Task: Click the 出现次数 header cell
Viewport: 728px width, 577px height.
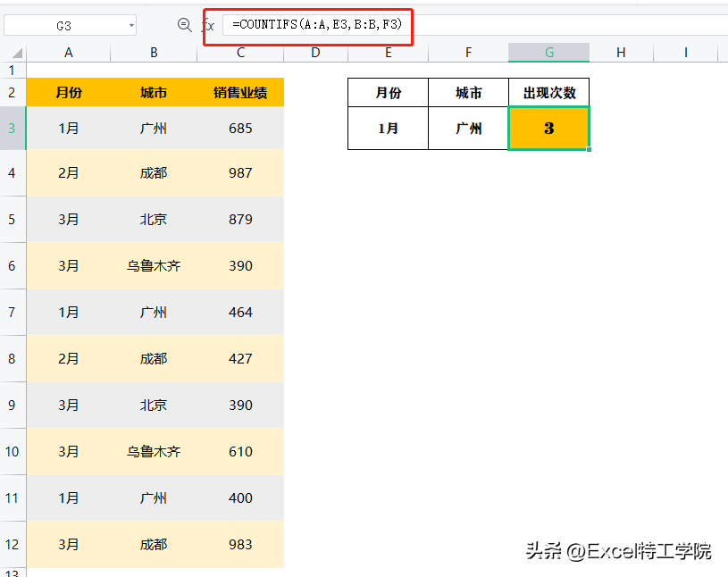Action: [549, 92]
